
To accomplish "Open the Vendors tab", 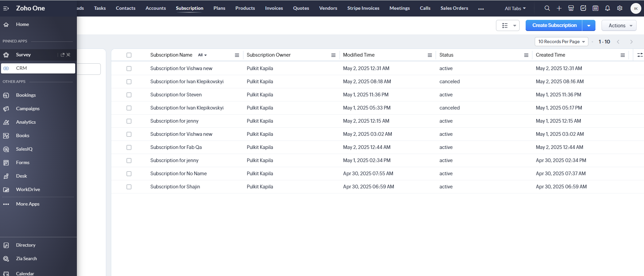I will coord(328,8).
